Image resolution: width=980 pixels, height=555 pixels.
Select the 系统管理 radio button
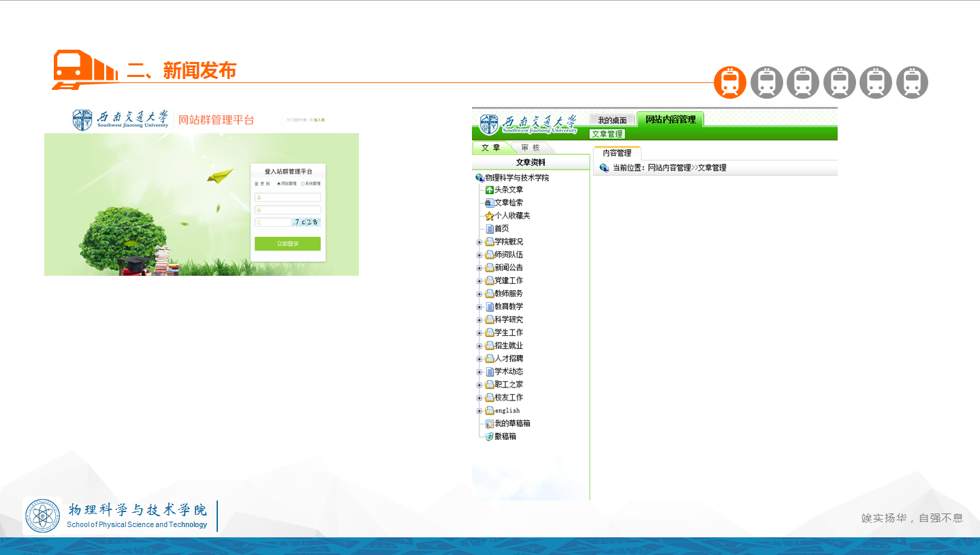[x=302, y=184]
